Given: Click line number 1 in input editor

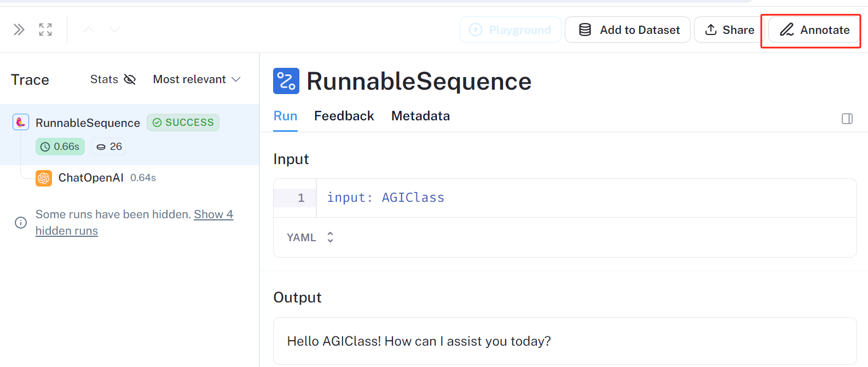Looking at the screenshot, I should [x=301, y=198].
